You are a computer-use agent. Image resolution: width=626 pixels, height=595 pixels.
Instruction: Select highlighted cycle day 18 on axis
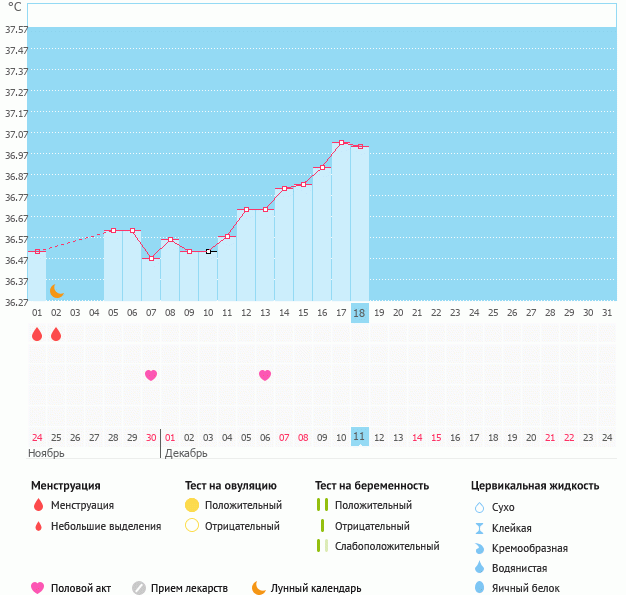[x=359, y=313]
